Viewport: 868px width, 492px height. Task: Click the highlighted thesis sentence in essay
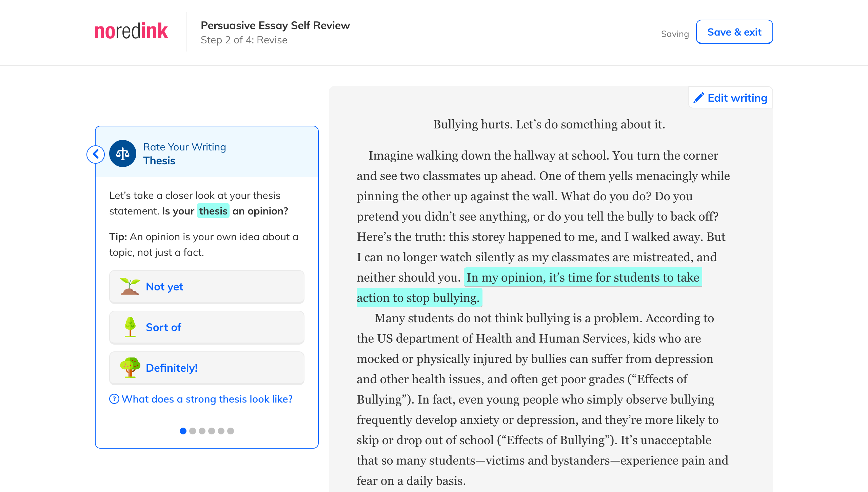[x=583, y=278]
